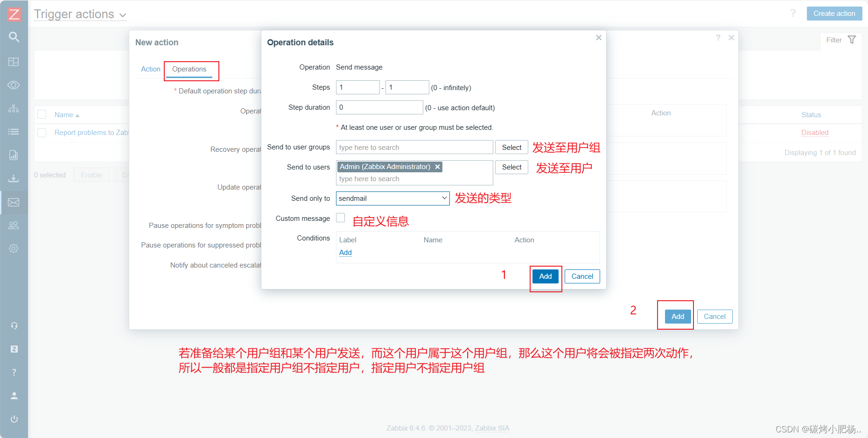Click the Sign out power icon
This screenshot has width=868, height=438.
[x=14, y=419]
